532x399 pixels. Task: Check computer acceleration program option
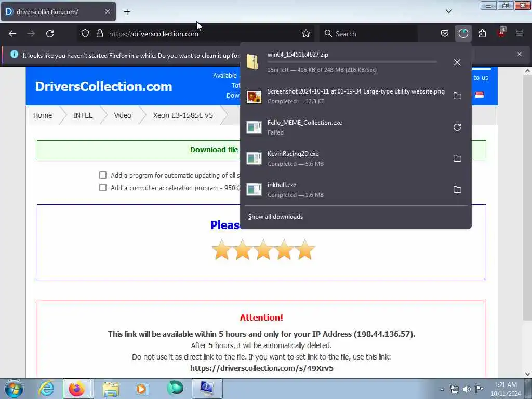103,188
